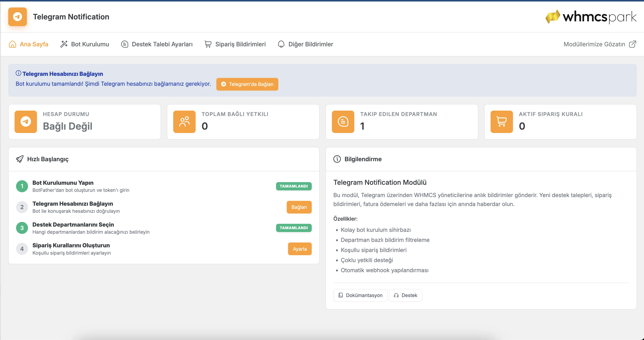Click the TAMAMLANDI badge for Destek Departmanlarını Seçin
Screen dimensions: 644x340
pos(294,228)
